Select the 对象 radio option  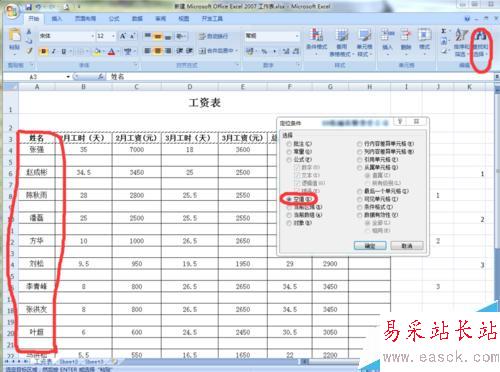pyautogui.click(x=289, y=223)
